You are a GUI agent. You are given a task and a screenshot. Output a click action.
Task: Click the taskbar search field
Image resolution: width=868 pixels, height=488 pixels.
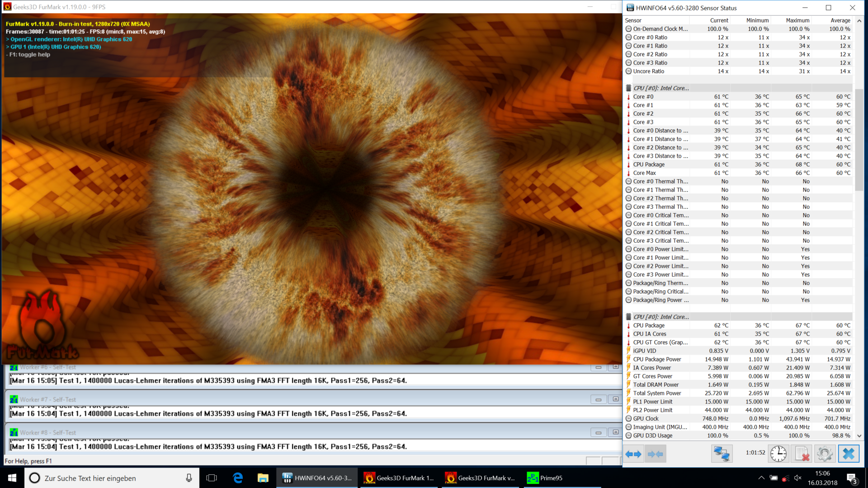pos(112,478)
